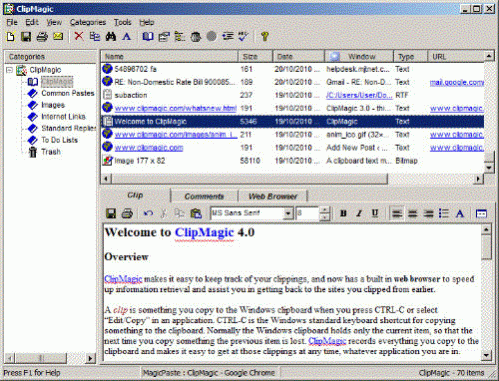Sort clips by the Name column header
This screenshot has height=381, width=499.
coord(169,56)
